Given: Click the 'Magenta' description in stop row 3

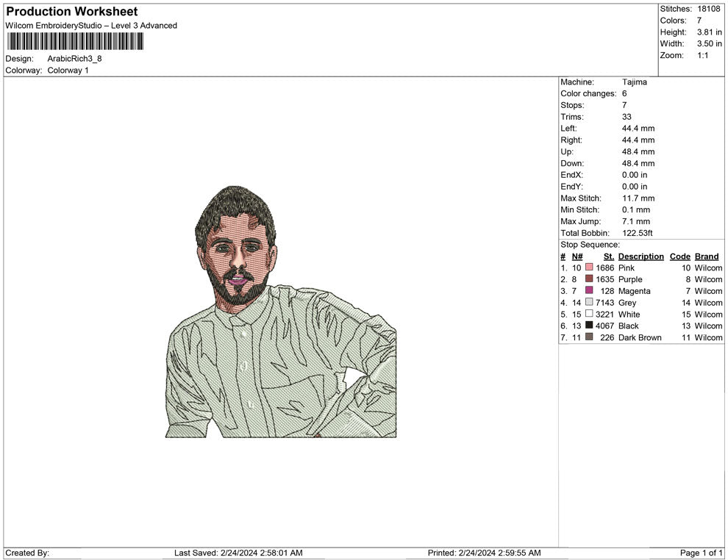Looking at the screenshot, I should pyautogui.click(x=634, y=291).
